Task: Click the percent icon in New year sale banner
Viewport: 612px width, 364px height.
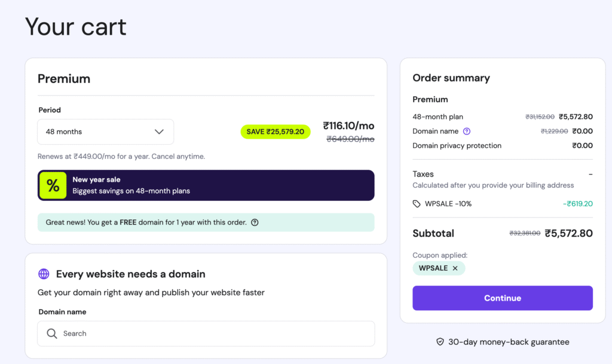Action: coord(52,185)
